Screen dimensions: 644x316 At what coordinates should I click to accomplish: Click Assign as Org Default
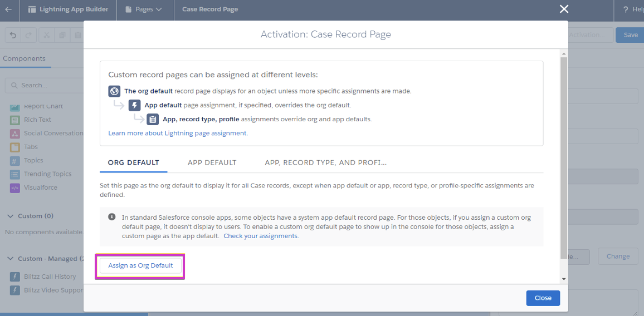click(140, 265)
